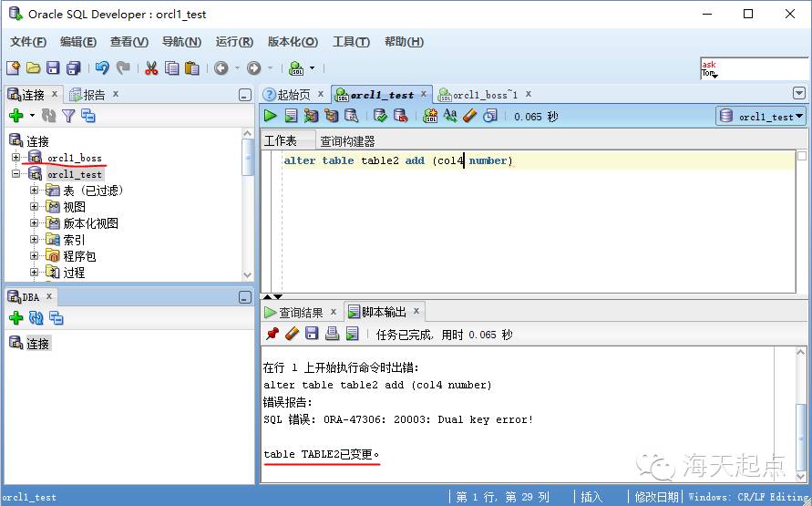Expand the 索引 node
This screenshot has height=506, width=812.
(x=34, y=240)
